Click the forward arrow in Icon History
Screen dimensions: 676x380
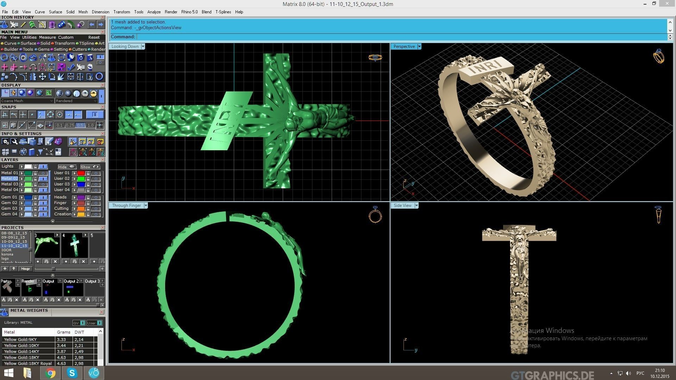point(101,25)
